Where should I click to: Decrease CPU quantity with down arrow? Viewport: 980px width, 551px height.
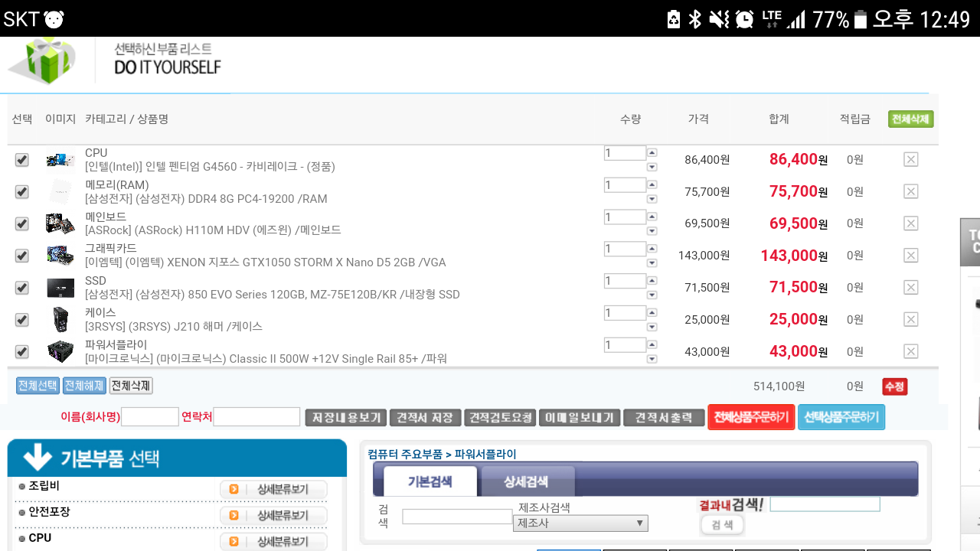(x=652, y=167)
